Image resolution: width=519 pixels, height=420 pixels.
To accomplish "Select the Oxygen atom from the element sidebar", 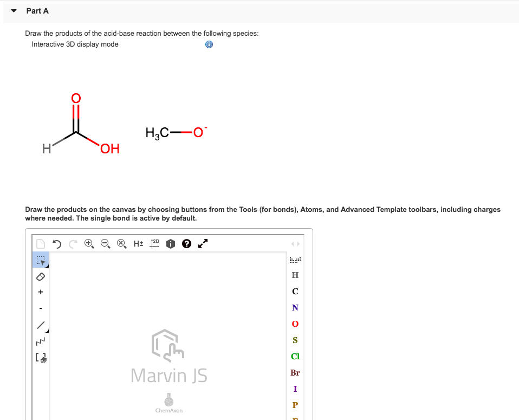I will pos(295,324).
